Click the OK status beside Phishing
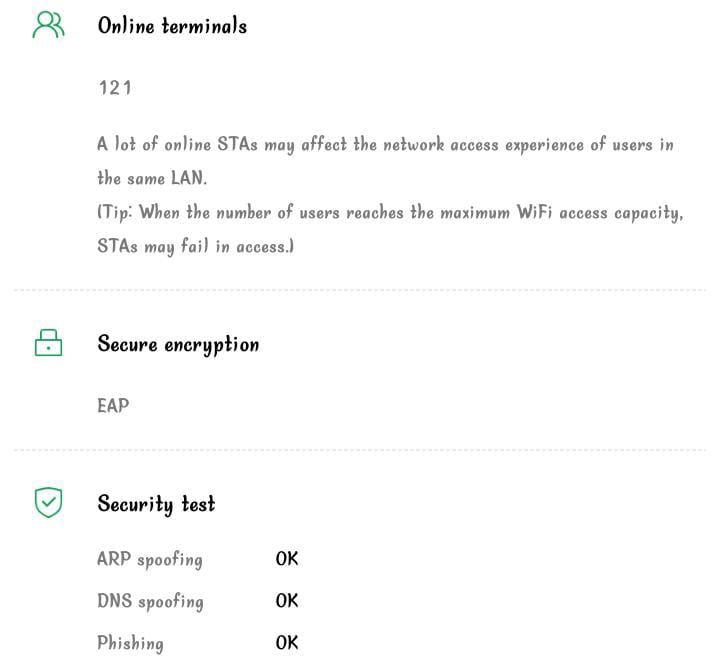Viewport: 720px width, 660px height. point(287,643)
